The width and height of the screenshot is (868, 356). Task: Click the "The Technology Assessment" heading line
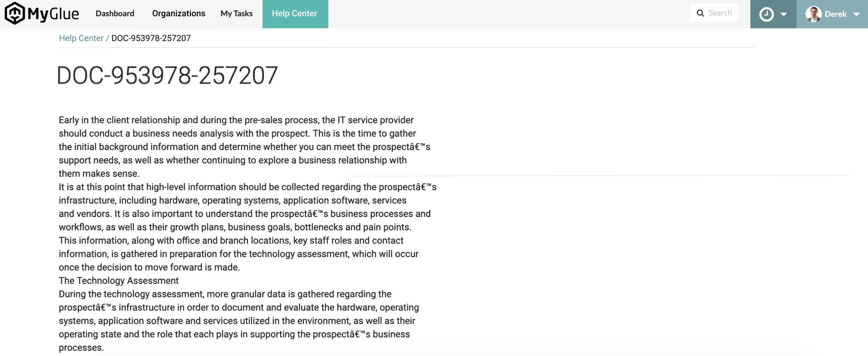(118, 281)
